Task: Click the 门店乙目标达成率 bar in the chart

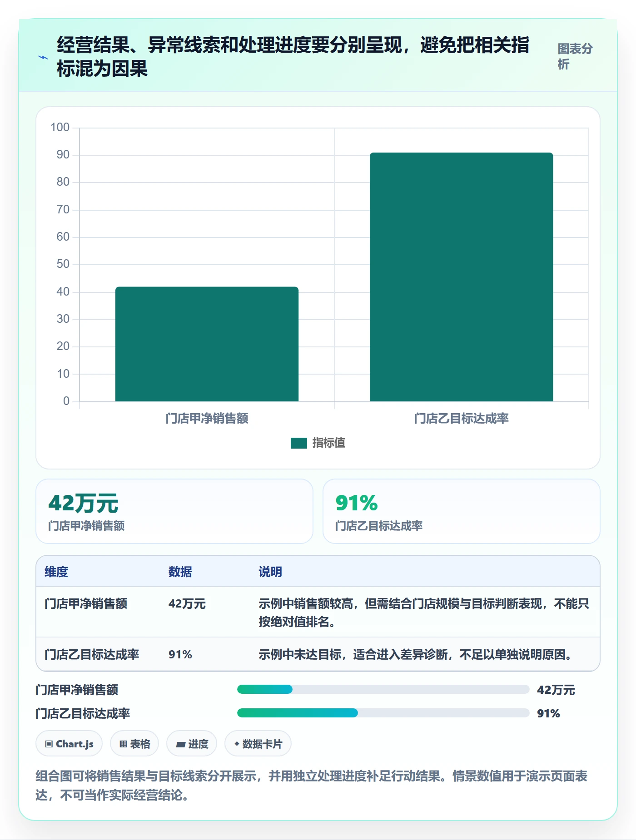Action: click(461, 277)
